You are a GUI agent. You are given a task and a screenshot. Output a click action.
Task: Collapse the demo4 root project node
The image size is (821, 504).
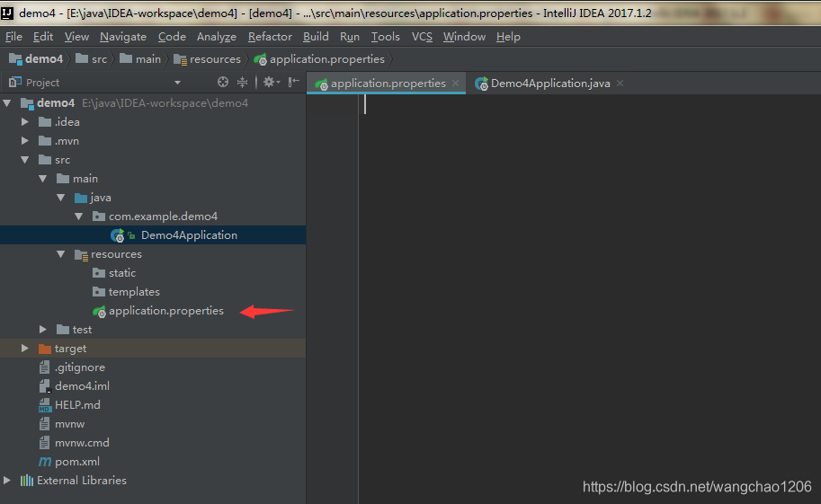pos(7,103)
